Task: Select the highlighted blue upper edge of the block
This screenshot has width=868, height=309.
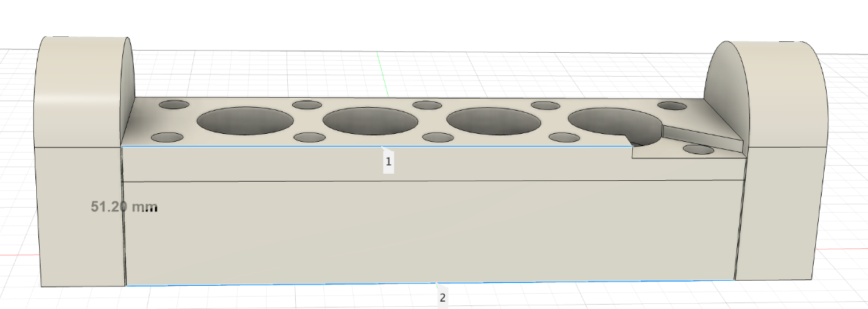Action: click(x=376, y=146)
